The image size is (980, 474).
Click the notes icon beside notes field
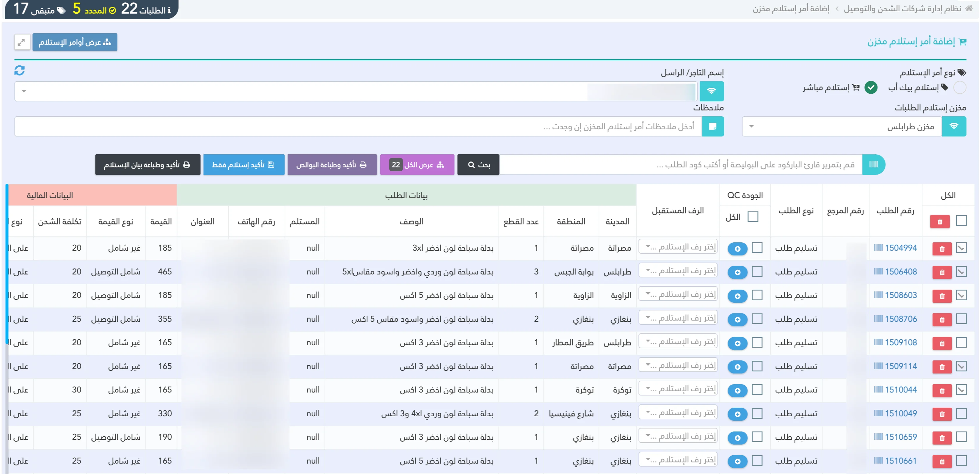click(x=713, y=126)
